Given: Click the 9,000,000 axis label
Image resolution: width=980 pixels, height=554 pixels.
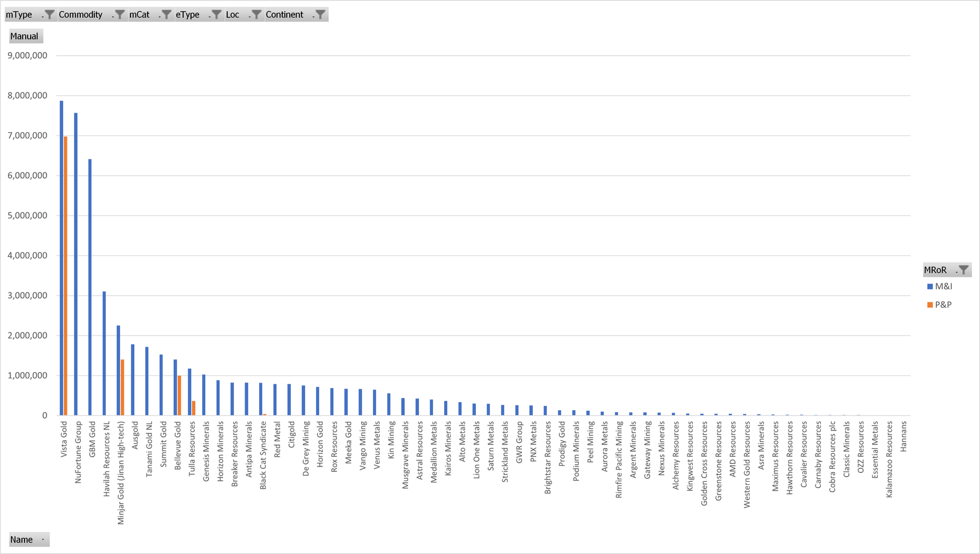Looking at the screenshot, I should (28, 56).
